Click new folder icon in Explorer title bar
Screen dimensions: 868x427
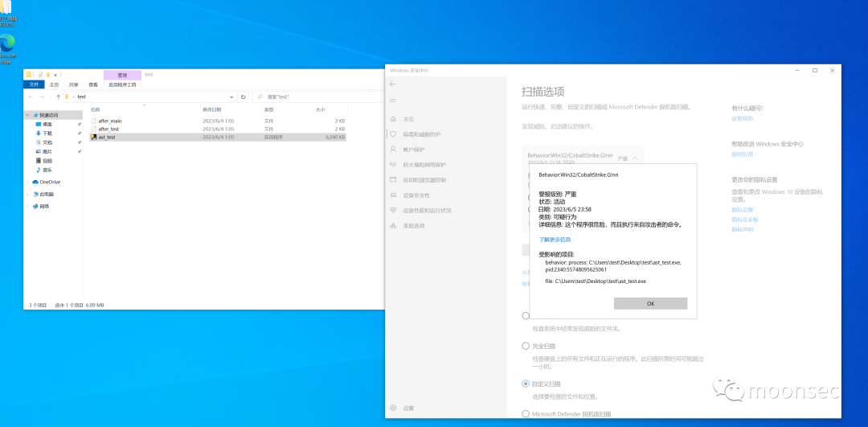click(48, 75)
